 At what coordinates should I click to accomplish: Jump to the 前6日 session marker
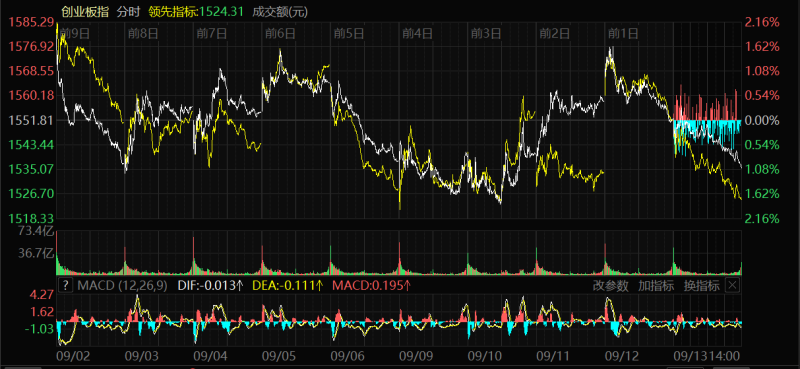tap(280, 34)
